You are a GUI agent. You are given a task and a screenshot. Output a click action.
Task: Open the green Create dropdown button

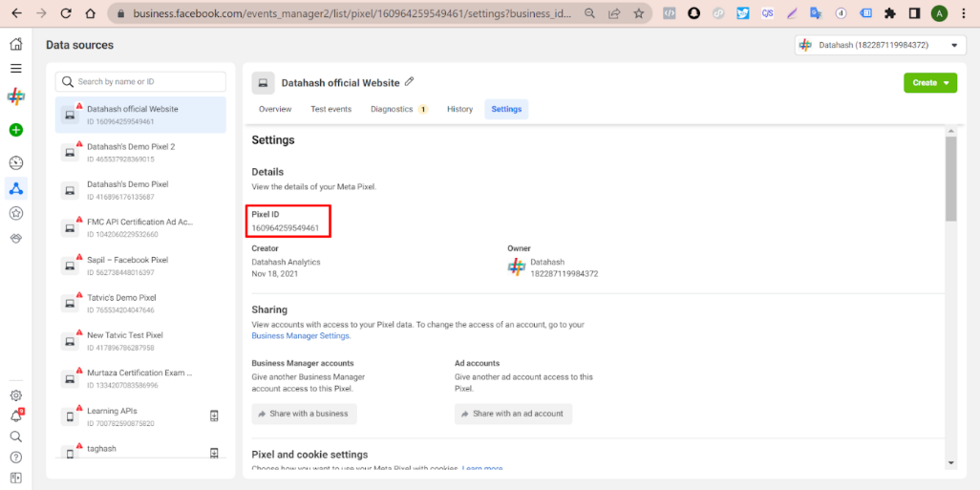(930, 82)
